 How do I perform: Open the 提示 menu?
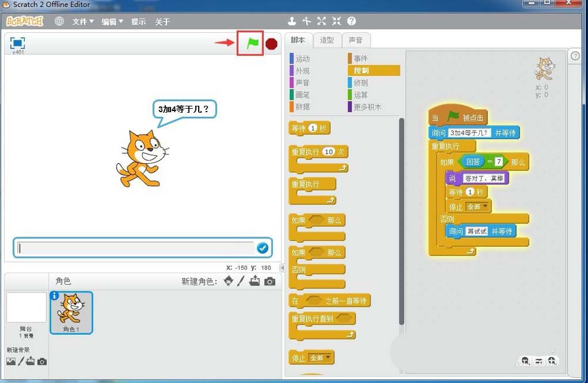click(x=138, y=22)
